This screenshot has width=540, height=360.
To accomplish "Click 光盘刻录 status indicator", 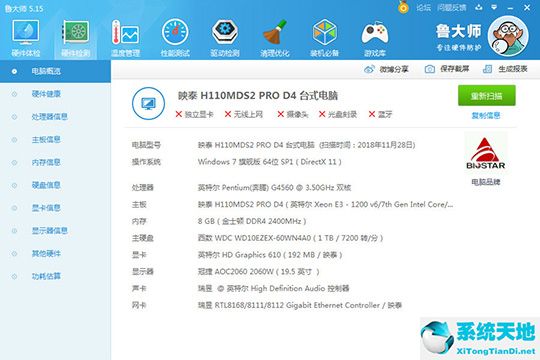I will click(x=338, y=114).
